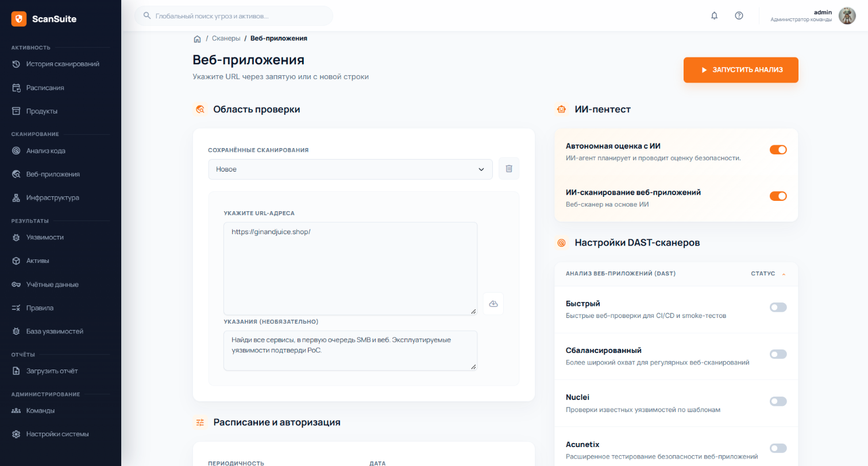The image size is (868, 466).
Task: Click the magnifier icon in global search
Action: coord(147,16)
